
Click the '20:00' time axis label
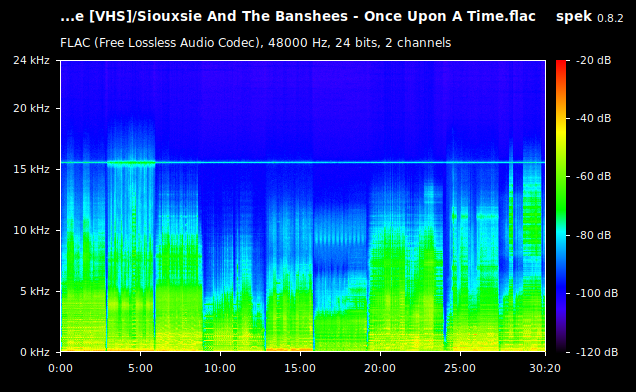pyautogui.click(x=380, y=368)
